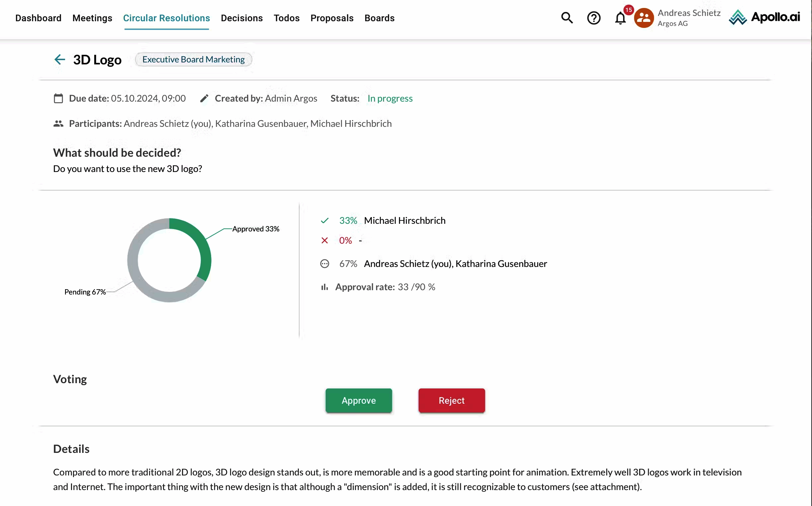
Task: Reject the circular resolution
Action: (451, 400)
